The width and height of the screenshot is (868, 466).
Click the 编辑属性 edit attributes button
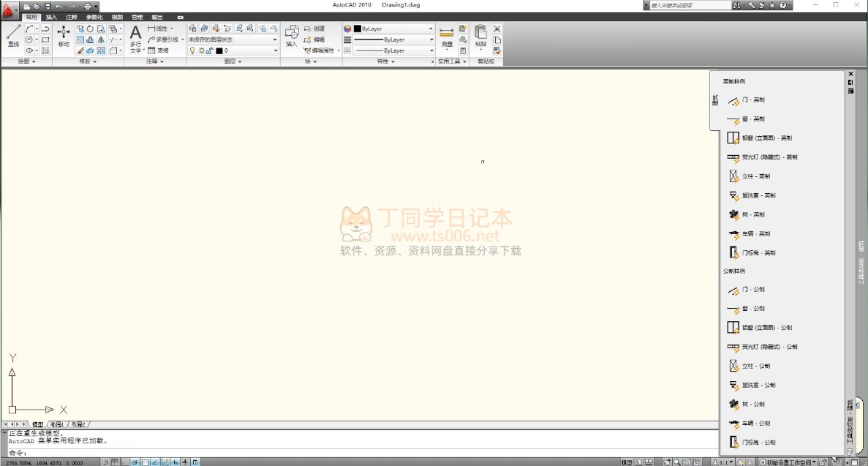click(x=320, y=50)
